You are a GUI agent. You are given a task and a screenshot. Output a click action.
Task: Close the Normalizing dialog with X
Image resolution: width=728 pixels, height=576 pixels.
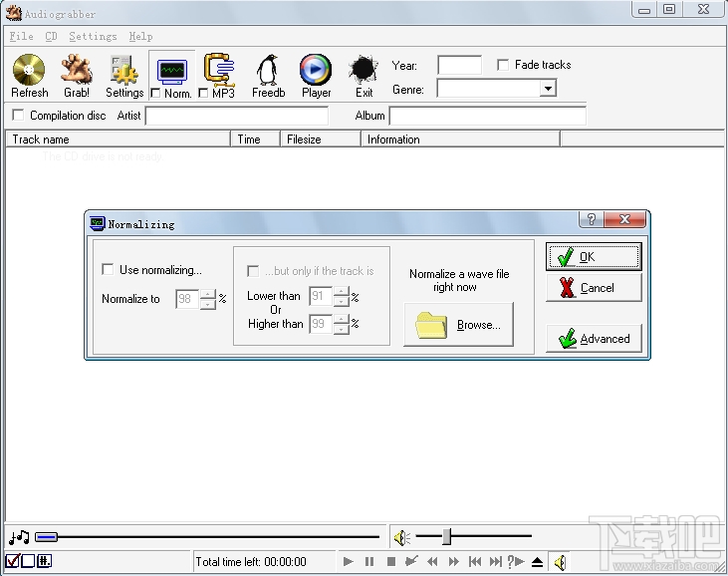pyautogui.click(x=625, y=219)
